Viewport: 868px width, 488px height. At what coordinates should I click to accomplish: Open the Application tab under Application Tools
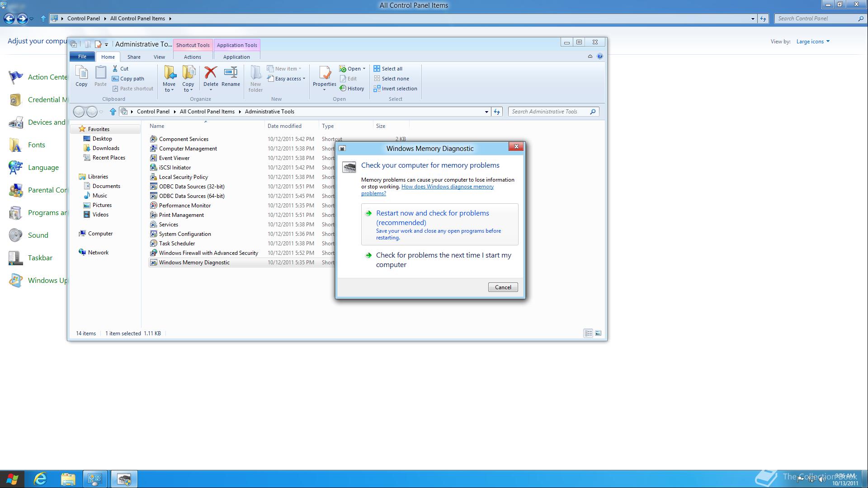(x=236, y=57)
